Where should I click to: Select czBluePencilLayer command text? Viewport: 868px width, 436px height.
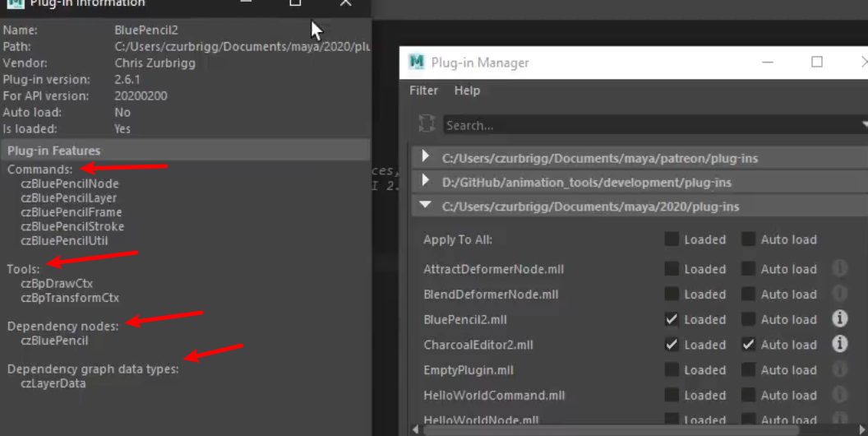pyautogui.click(x=69, y=197)
